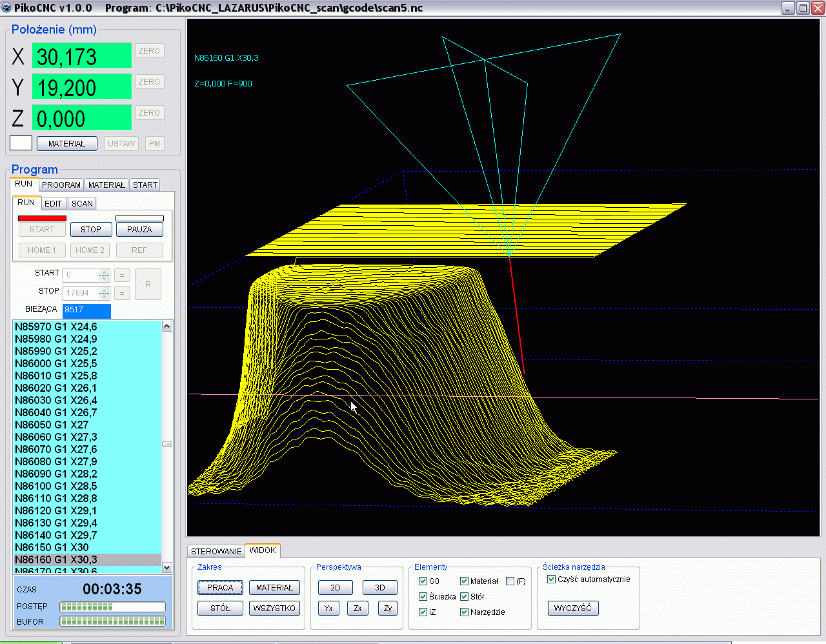Image resolution: width=826 pixels, height=644 pixels.
Task: Select line N85970 G1 X24,6
Action: click(x=88, y=327)
